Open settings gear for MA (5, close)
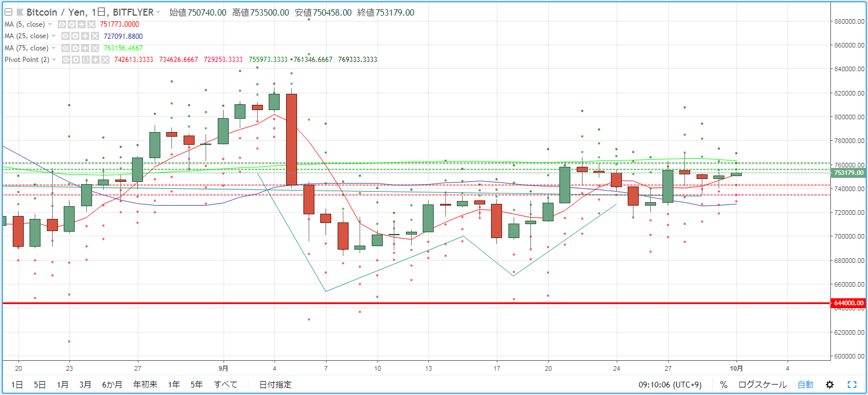The height and width of the screenshot is (395, 868). (72, 24)
